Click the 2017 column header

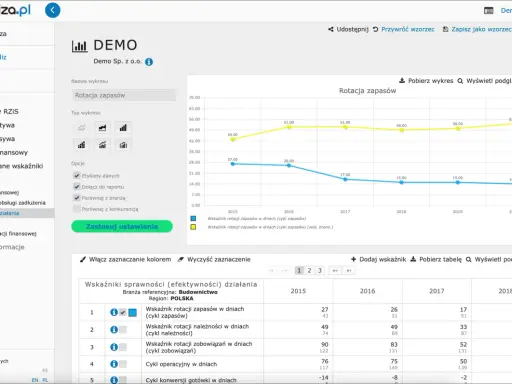point(437,291)
